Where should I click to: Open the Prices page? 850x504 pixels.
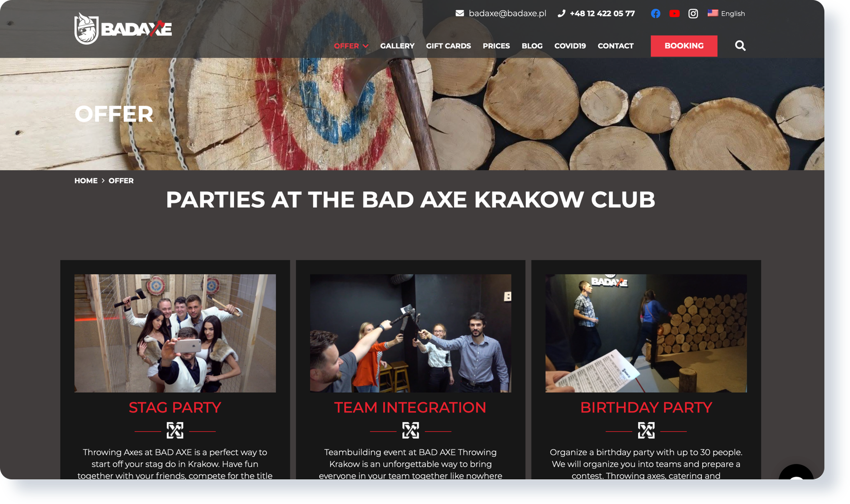(x=496, y=46)
